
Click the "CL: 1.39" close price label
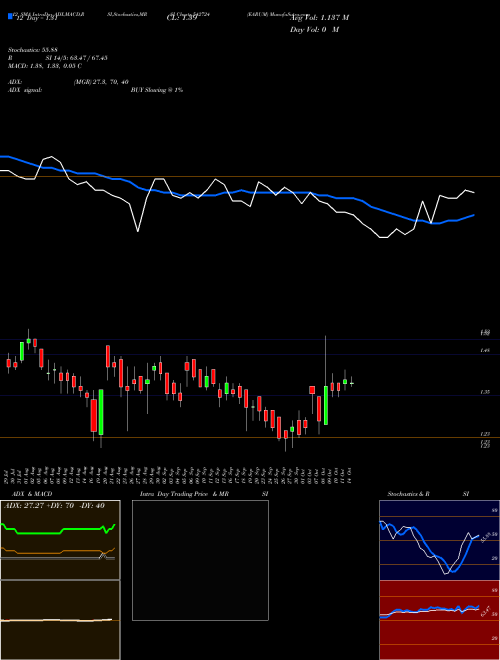[x=182, y=18]
